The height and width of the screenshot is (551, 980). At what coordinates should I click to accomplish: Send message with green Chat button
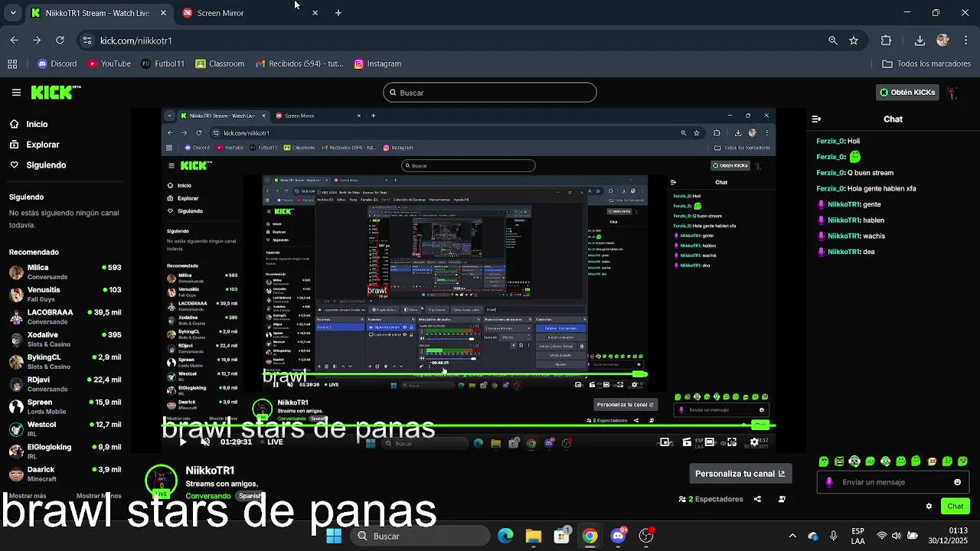click(955, 506)
